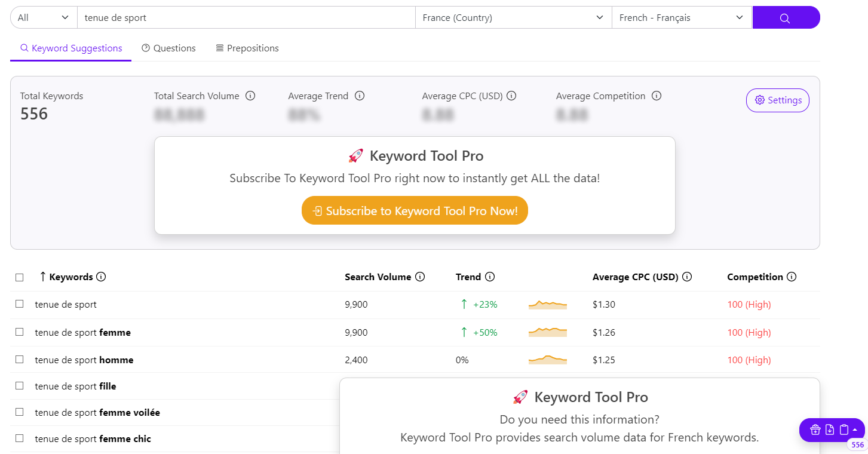Screen dimensions: 868x454
Task: Click clipboard copy icon in floating toolbar
Action: click(x=844, y=430)
